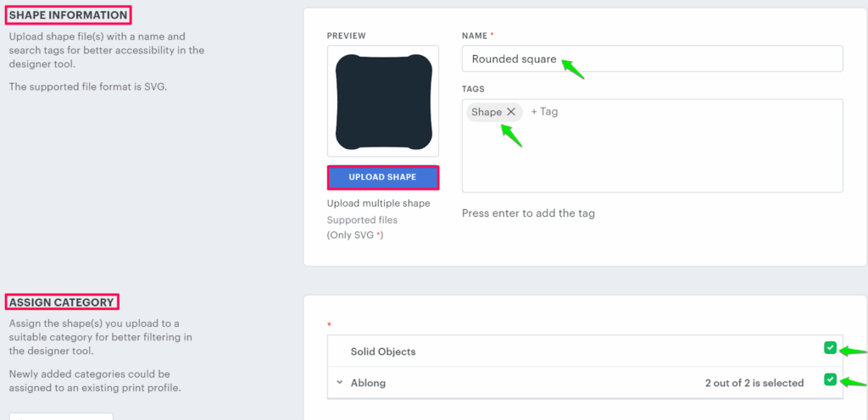Uncheck the Ablong category checkbox
Image resolution: width=868 pixels, height=420 pixels.
(830, 380)
